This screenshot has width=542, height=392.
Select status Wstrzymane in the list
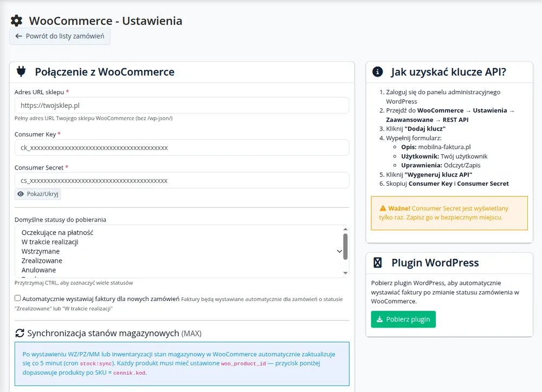(41, 251)
